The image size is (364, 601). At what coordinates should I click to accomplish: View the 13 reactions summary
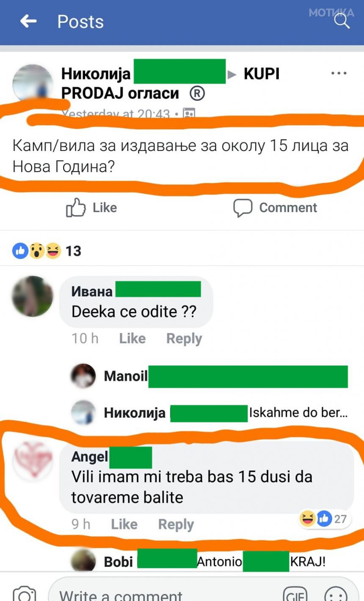[47, 251]
